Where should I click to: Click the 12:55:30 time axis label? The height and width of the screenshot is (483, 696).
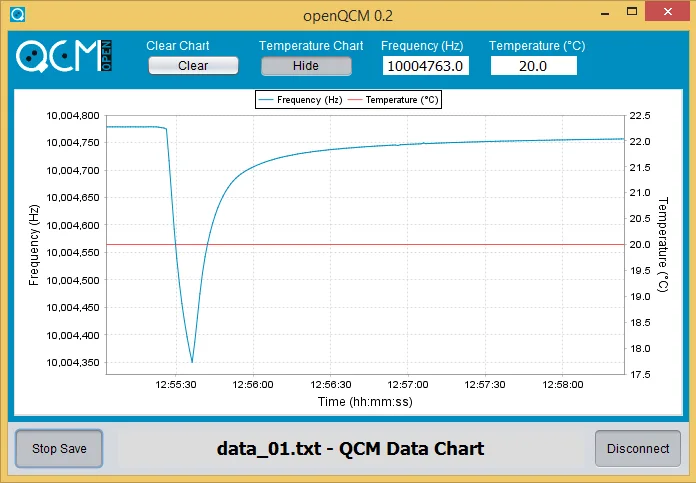coord(176,384)
